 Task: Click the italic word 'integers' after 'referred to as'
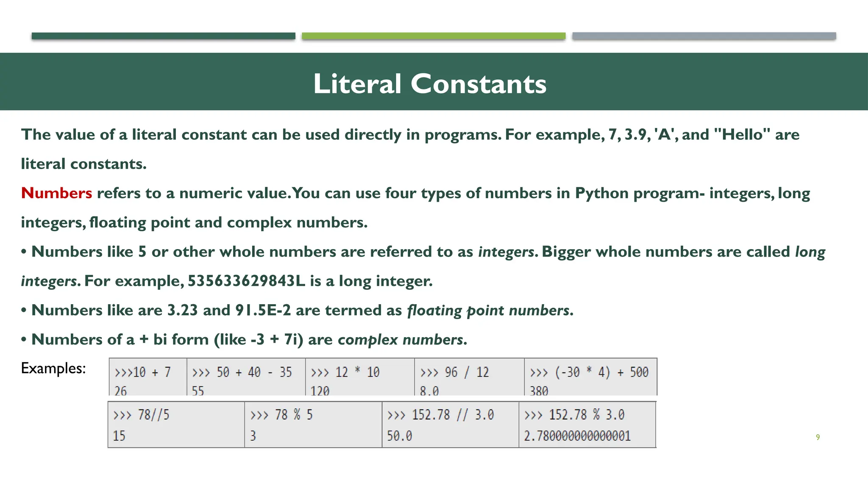(x=506, y=252)
